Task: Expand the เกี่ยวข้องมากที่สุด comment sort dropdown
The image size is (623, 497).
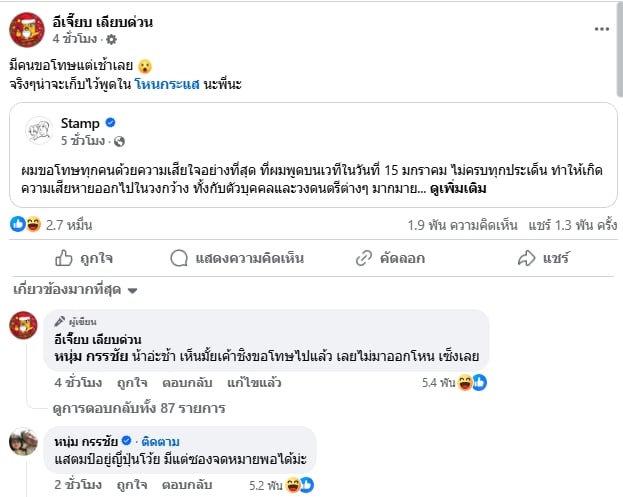Action: [x=75, y=291]
